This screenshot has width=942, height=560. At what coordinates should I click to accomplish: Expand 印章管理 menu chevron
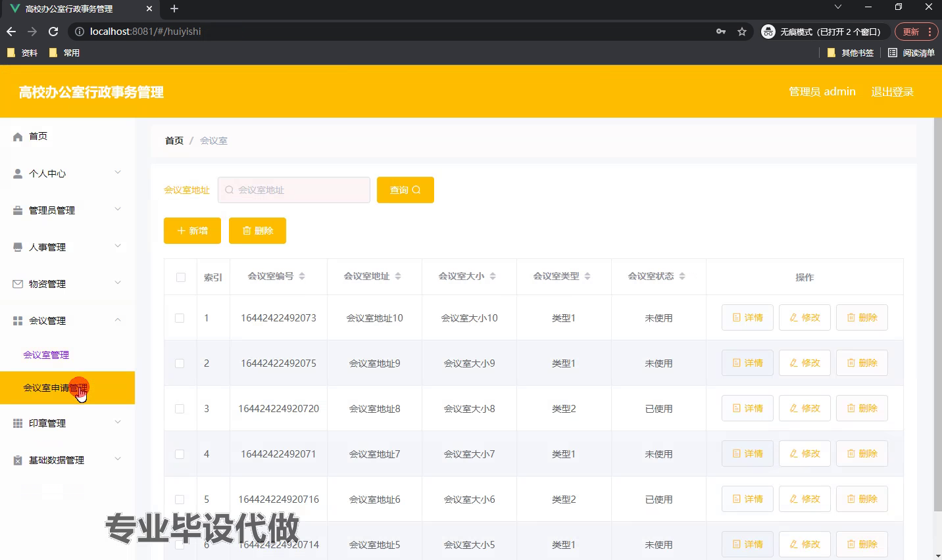tap(118, 422)
